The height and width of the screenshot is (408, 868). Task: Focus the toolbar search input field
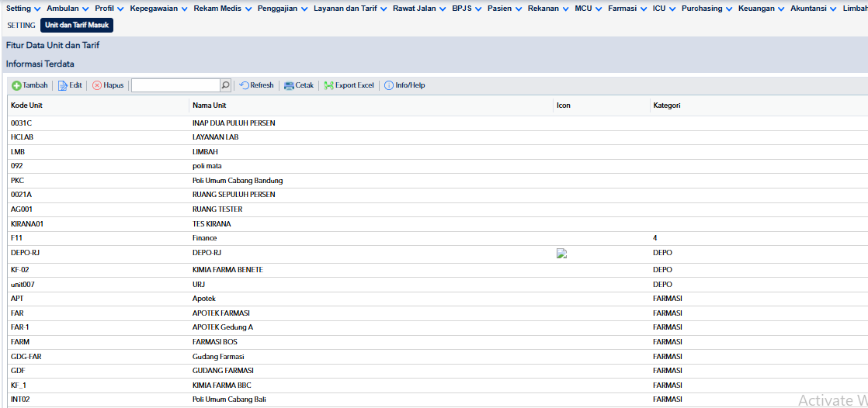pyautogui.click(x=176, y=85)
